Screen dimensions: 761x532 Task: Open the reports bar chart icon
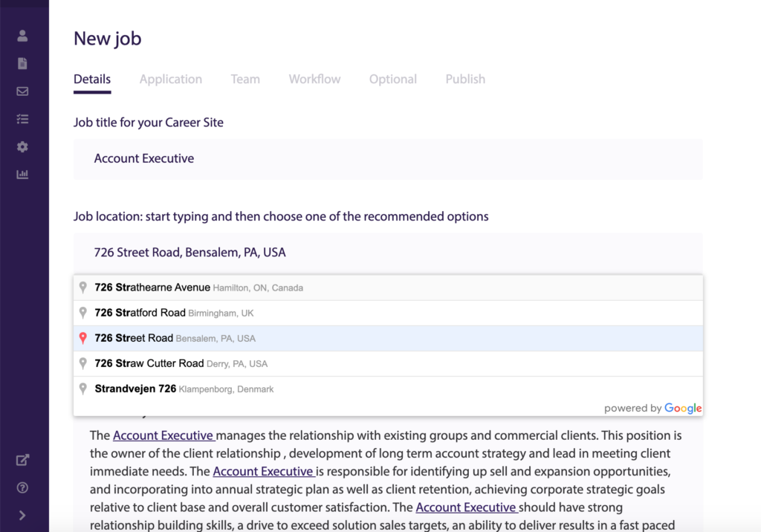[22, 175]
